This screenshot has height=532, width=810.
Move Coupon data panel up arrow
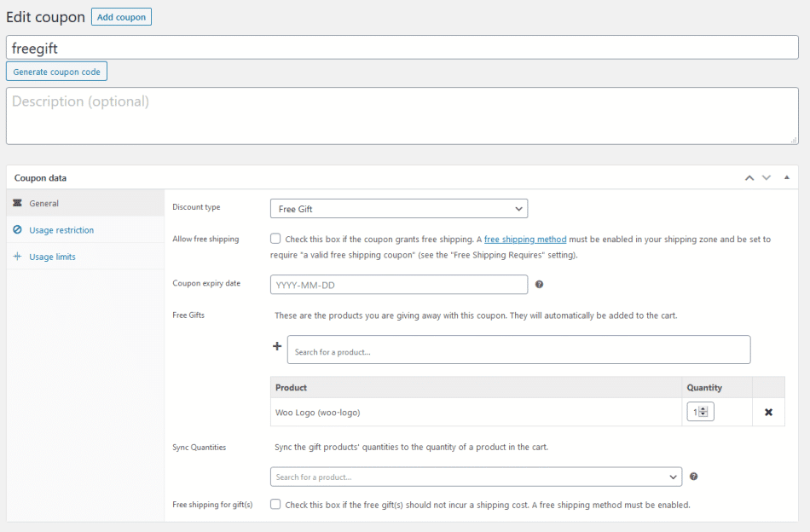click(x=749, y=177)
